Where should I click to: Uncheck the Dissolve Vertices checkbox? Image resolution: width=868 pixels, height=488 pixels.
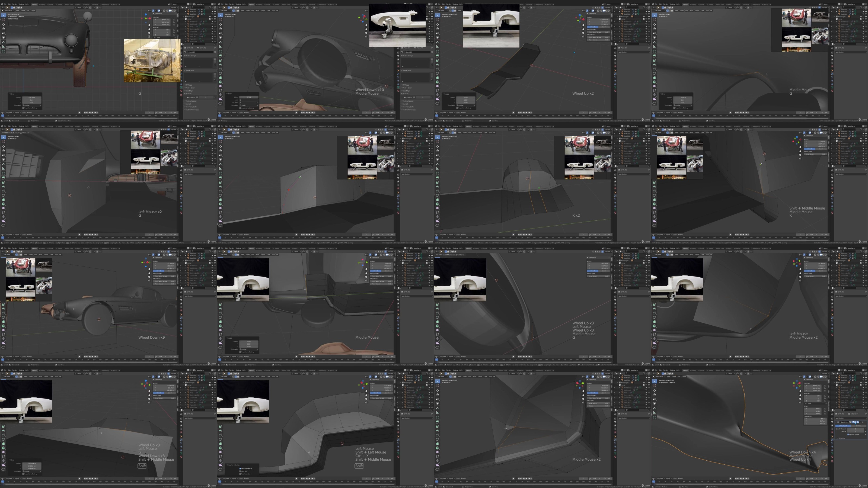click(240, 468)
